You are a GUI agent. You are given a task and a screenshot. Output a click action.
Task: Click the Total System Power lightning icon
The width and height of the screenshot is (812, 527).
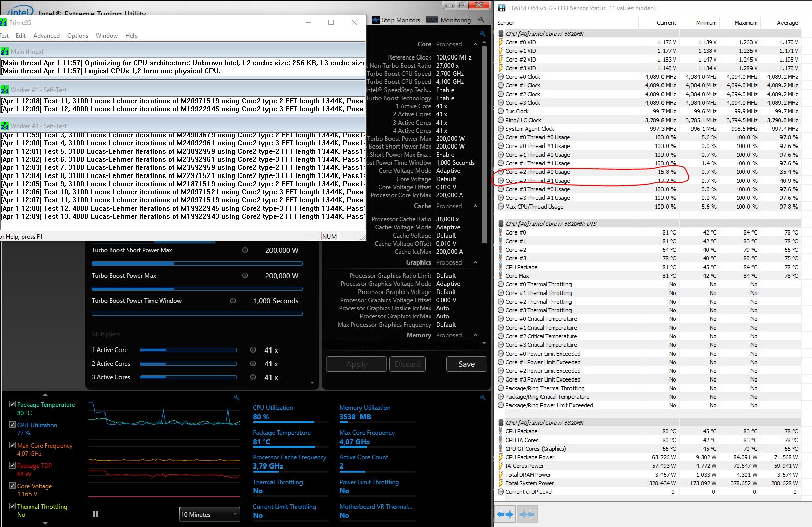click(501, 483)
